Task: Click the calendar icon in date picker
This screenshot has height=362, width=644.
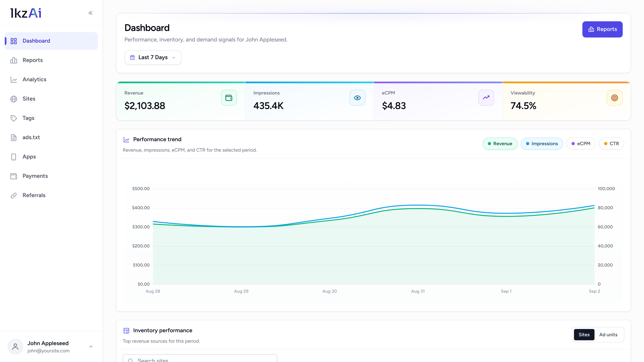Action: tap(133, 57)
